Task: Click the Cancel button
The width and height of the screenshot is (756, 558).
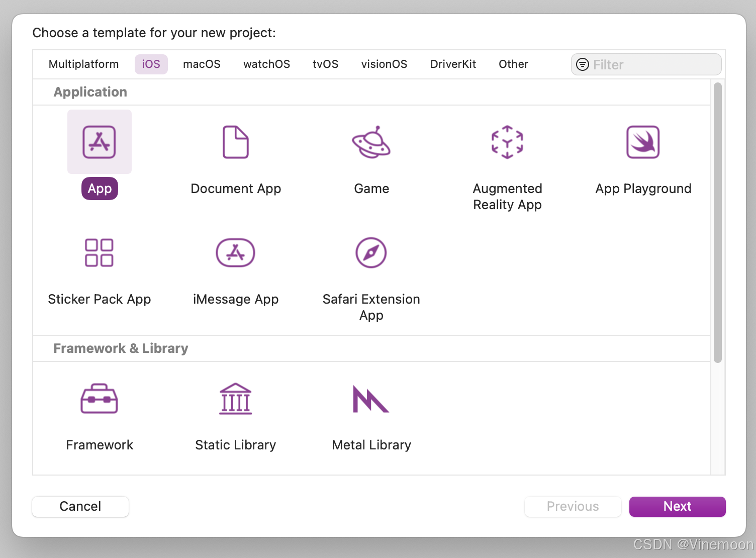Action: coord(80,506)
